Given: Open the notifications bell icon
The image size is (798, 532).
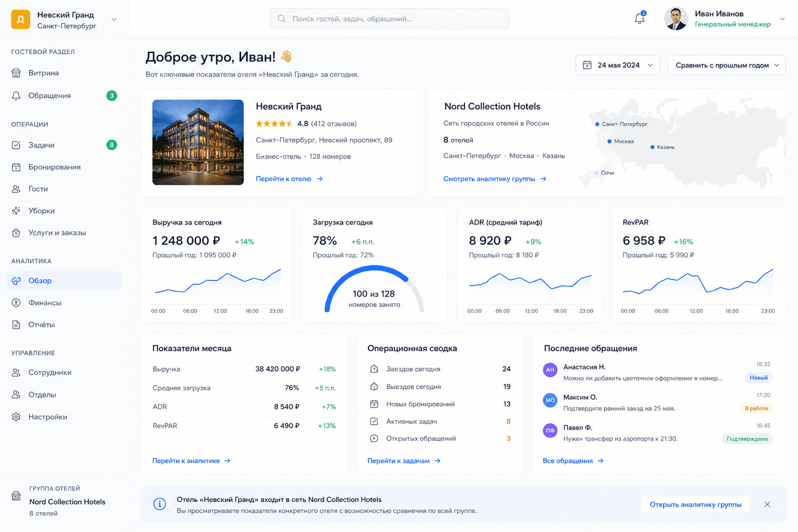Looking at the screenshot, I should (x=640, y=18).
